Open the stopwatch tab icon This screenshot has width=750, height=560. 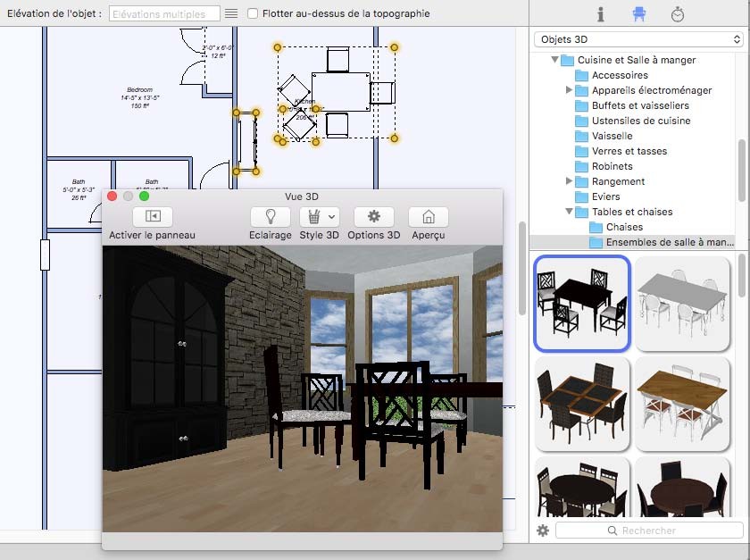(x=678, y=14)
